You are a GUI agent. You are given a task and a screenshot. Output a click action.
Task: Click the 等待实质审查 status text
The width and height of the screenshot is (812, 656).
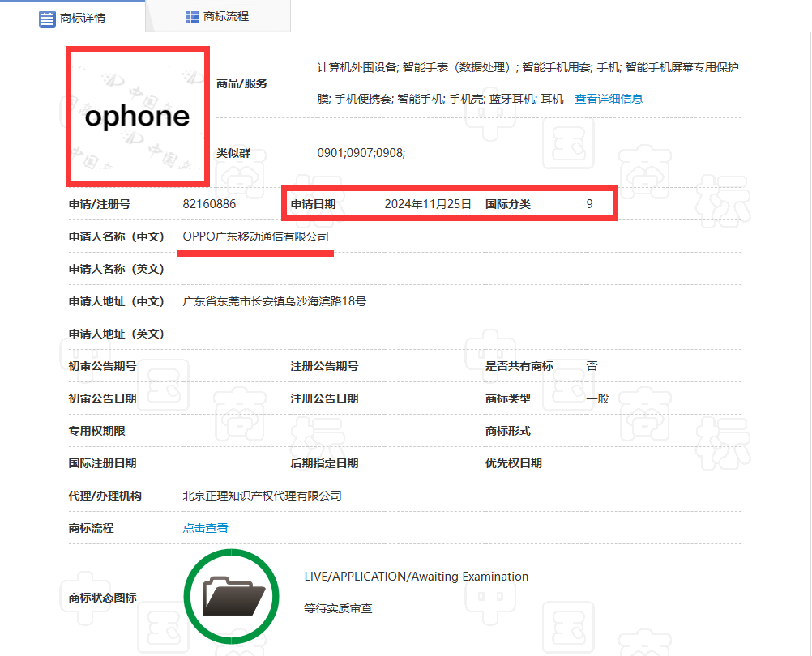(x=338, y=608)
